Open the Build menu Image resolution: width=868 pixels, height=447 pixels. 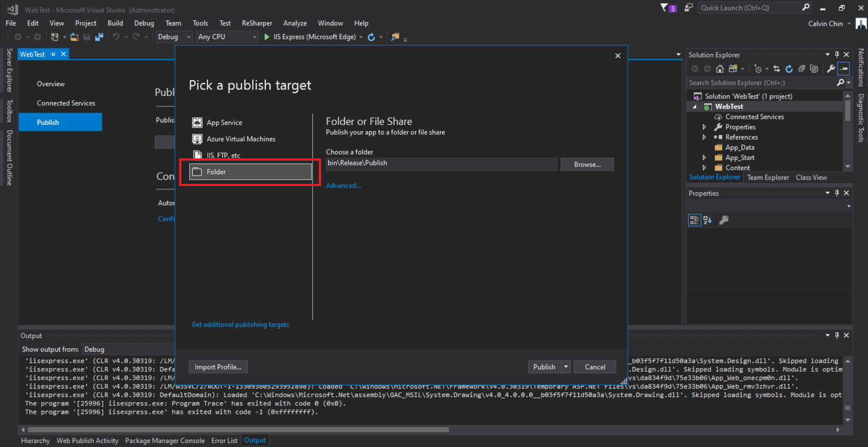click(x=115, y=23)
